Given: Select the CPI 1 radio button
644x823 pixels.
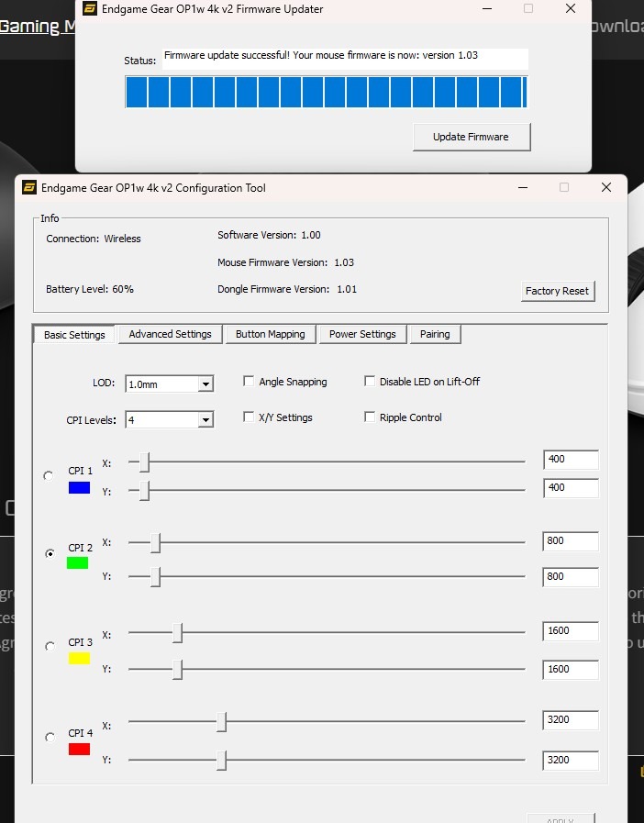Looking at the screenshot, I should [49, 475].
